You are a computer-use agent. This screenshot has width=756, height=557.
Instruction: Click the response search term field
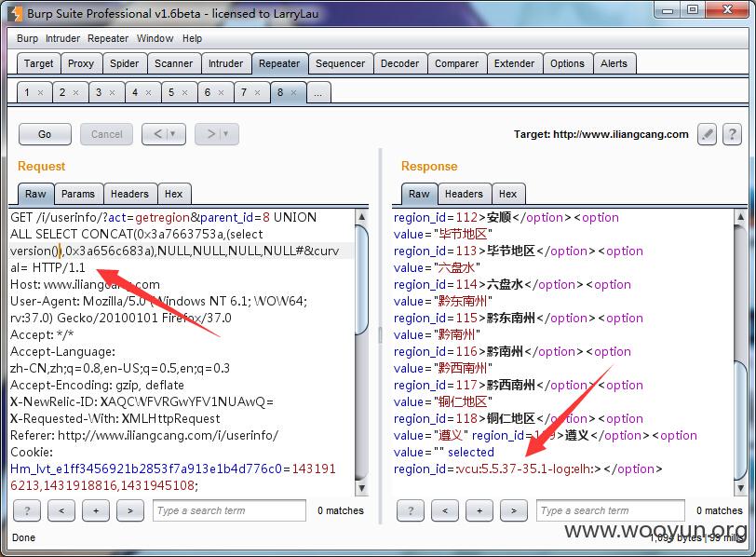tap(611, 510)
